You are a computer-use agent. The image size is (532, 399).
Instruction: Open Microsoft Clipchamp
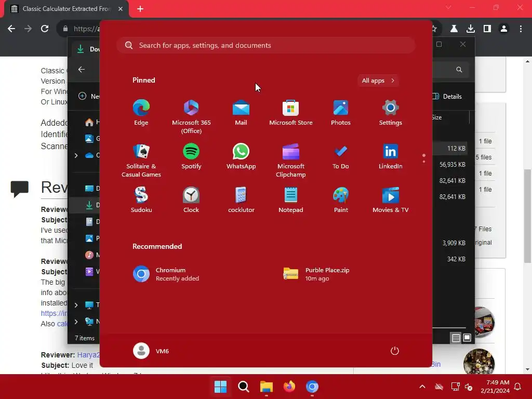pyautogui.click(x=291, y=160)
